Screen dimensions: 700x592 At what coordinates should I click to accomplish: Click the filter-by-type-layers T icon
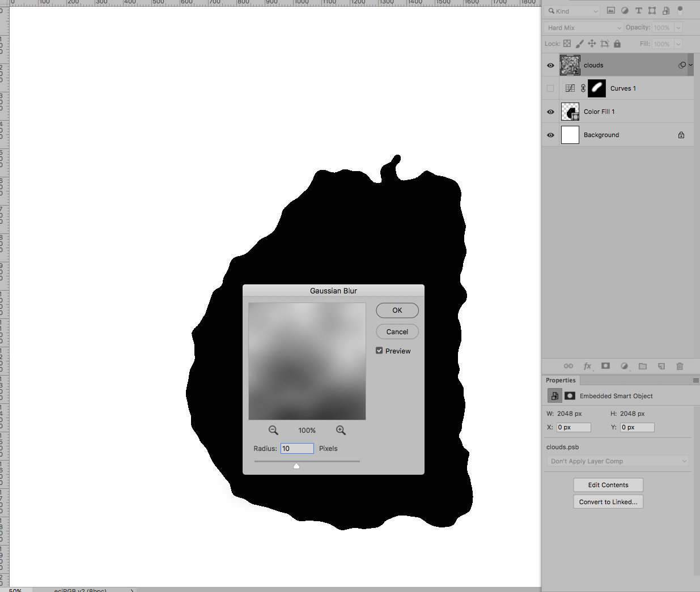point(639,10)
